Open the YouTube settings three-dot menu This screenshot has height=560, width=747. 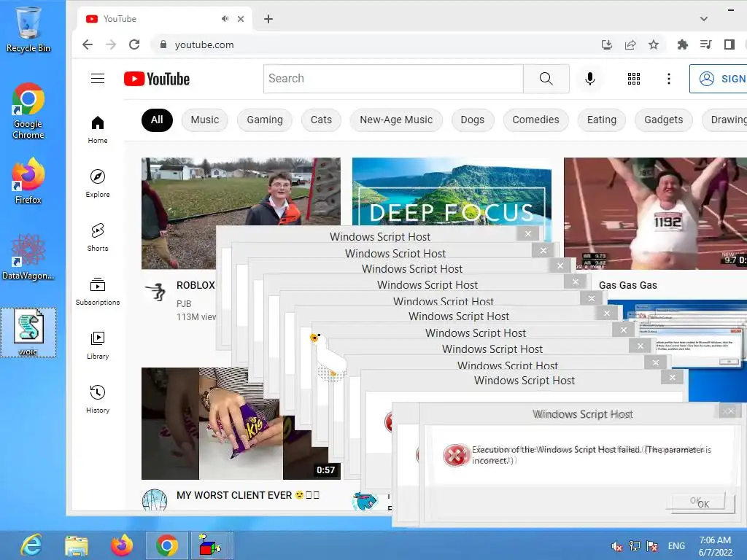[669, 79]
